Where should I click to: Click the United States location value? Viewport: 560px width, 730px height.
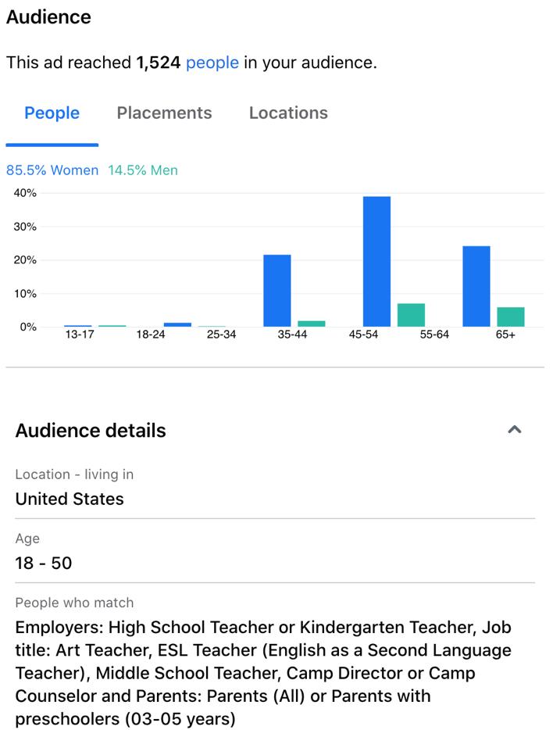[x=70, y=499]
